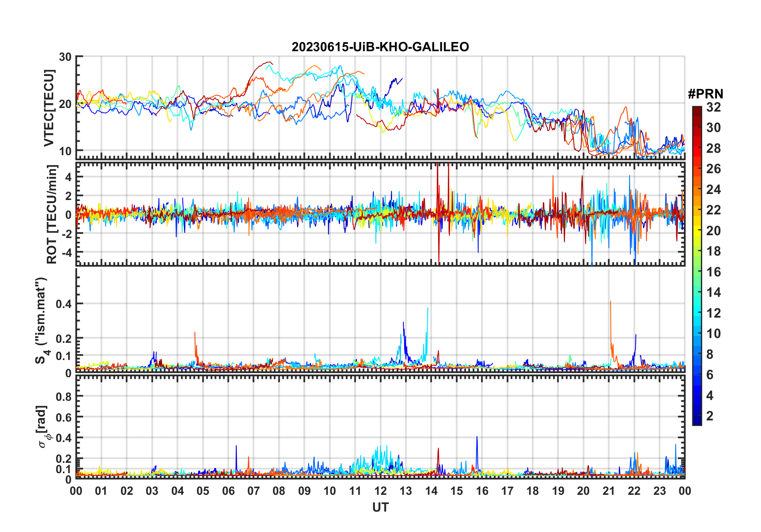Click the x-axis tick label 18
Viewport: 761px width, 532px height.
point(533,491)
